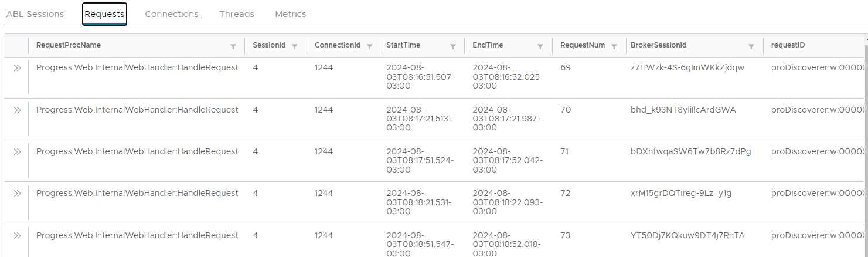Expand row details for request 73
This screenshot has height=257, width=868.
[x=17, y=235]
